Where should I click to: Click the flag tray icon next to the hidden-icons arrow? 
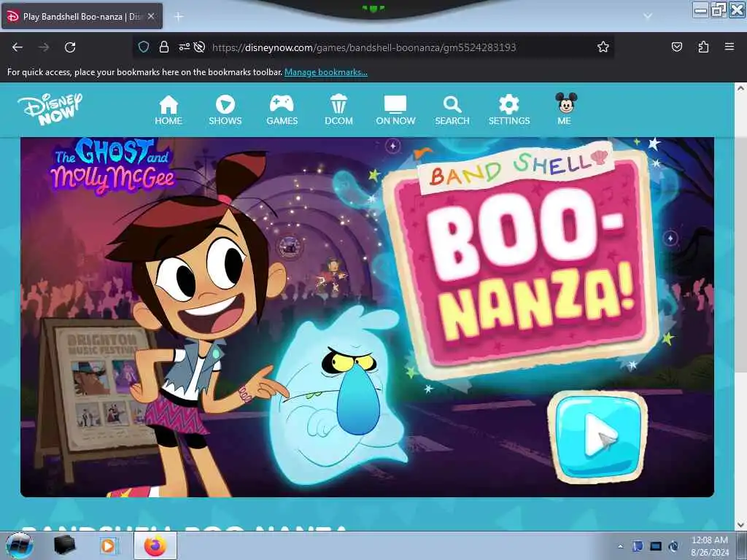coord(638,546)
